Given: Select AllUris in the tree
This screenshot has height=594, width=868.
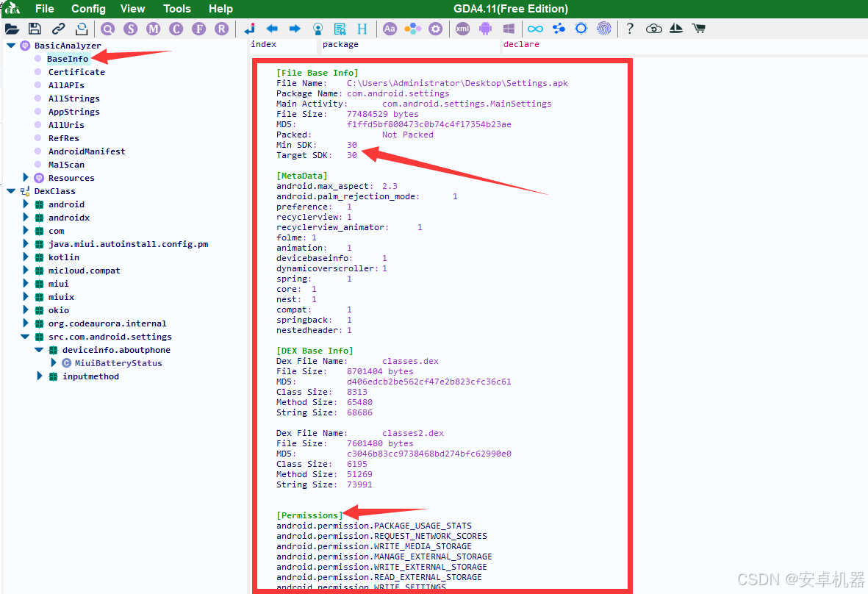Looking at the screenshot, I should click(x=66, y=125).
